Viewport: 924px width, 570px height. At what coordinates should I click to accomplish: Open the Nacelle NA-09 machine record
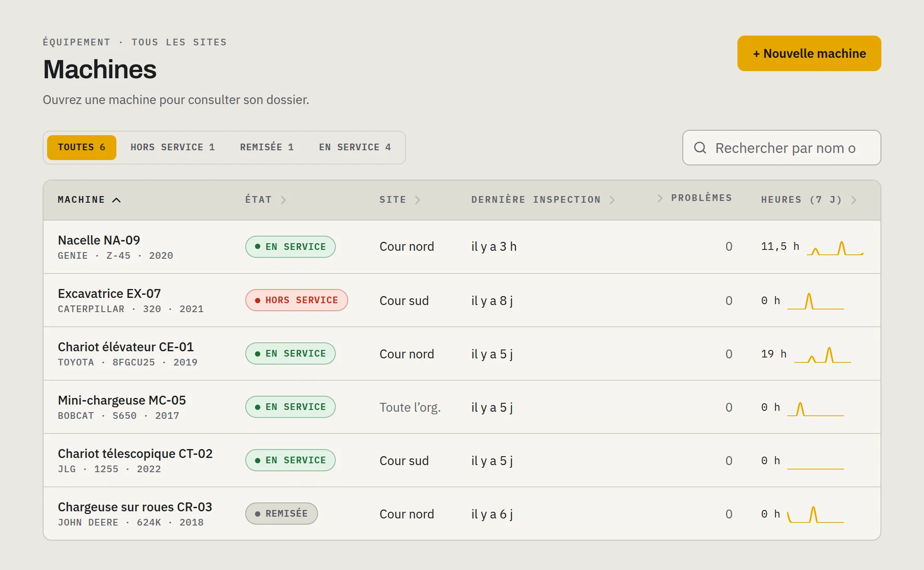click(x=462, y=247)
